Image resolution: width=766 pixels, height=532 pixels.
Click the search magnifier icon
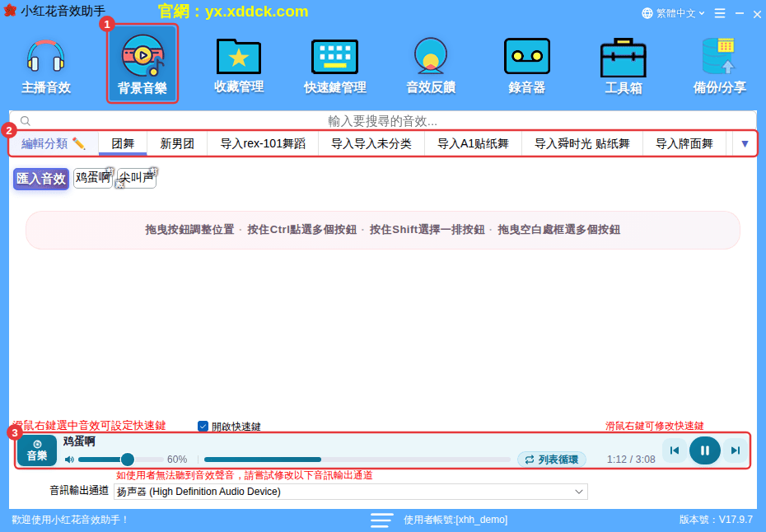[x=26, y=121]
